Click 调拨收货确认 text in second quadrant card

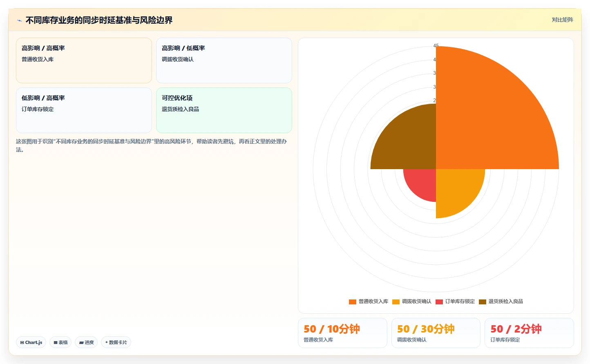(178, 59)
